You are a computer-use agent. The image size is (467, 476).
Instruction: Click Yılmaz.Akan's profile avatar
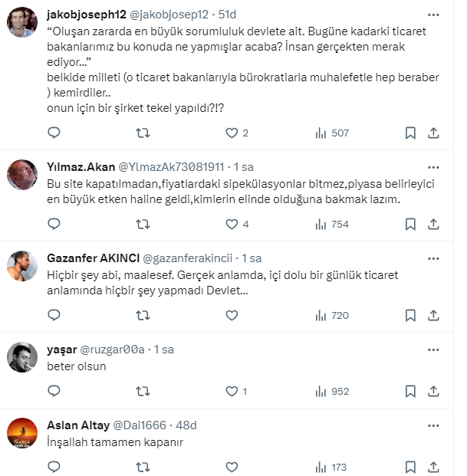coord(22,175)
